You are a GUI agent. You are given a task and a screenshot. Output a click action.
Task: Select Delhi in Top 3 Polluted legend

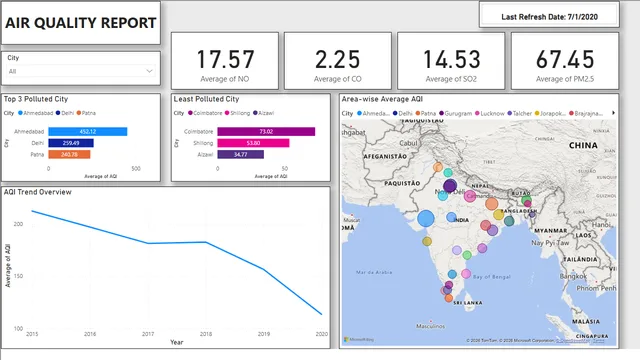pos(65,113)
